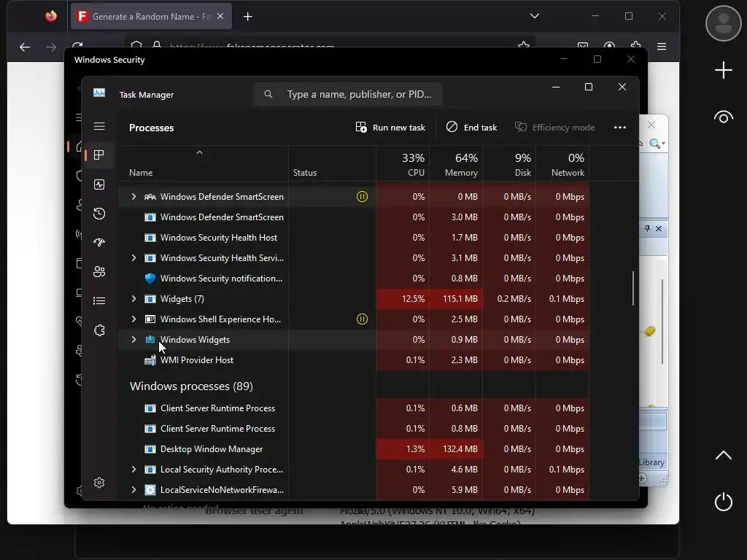This screenshot has height=560, width=747.
Task: Open the Firefox list all tabs dropdown
Action: tap(535, 16)
